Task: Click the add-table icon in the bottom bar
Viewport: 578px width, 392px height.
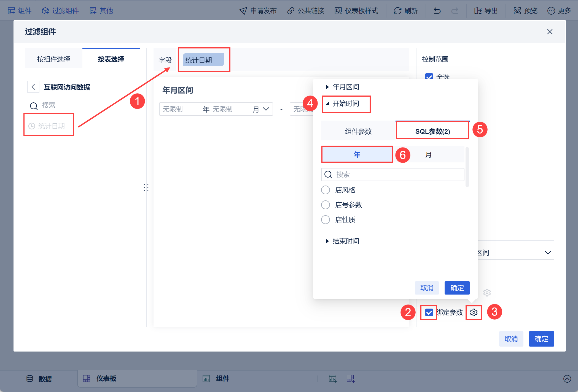Action: coord(350,379)
